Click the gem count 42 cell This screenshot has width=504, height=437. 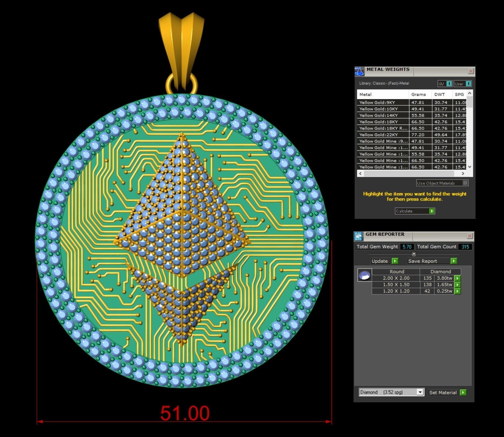(x=427, y=291)
